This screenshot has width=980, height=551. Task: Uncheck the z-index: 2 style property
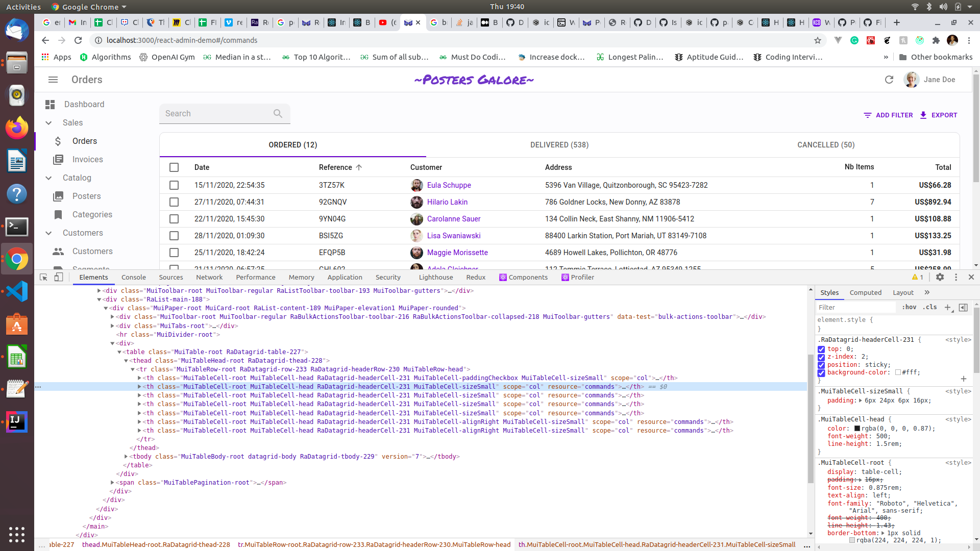coord(821,357)
